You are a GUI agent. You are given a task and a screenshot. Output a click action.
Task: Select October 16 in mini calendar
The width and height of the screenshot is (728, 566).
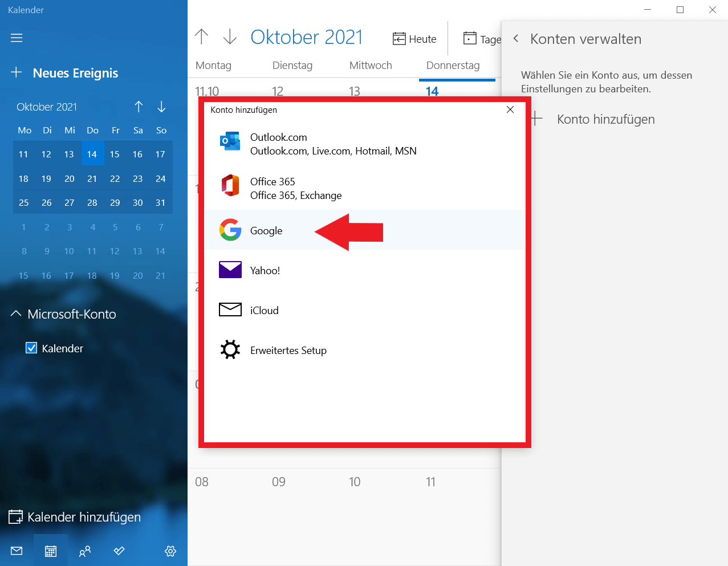click(x=138, y=154)
